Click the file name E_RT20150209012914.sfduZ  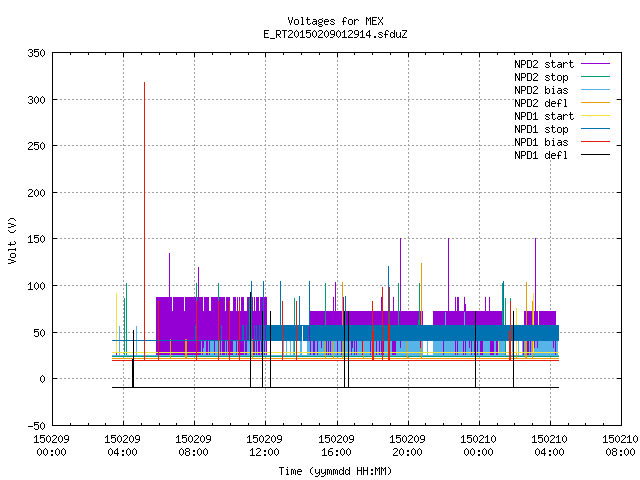(335, 34)
